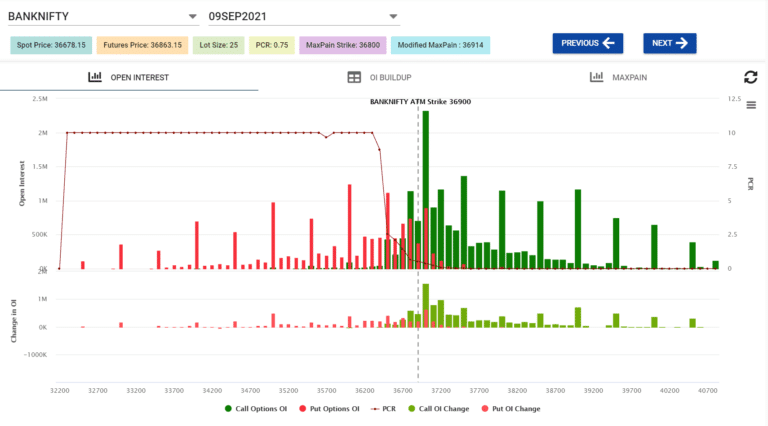Switch to the OI Buildup tab
The height and width of the screenshot is (426, 768).
[x=380, y=77]
